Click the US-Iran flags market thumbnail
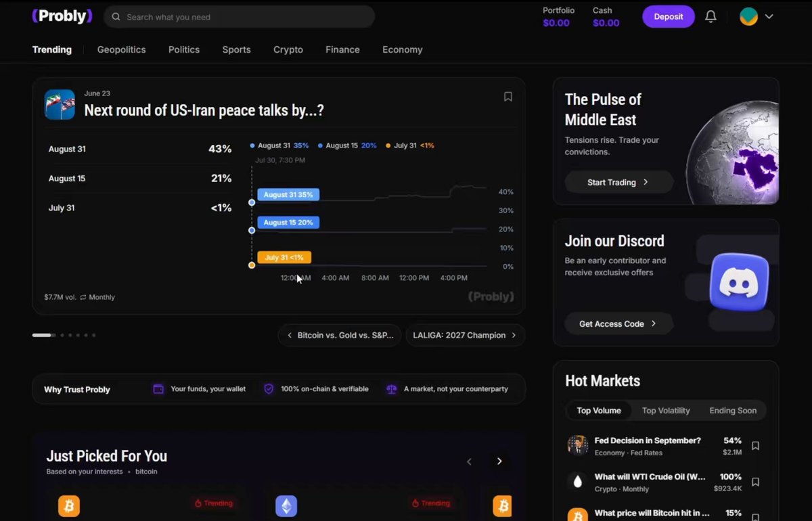812x521 pixels. coord(60,104)
